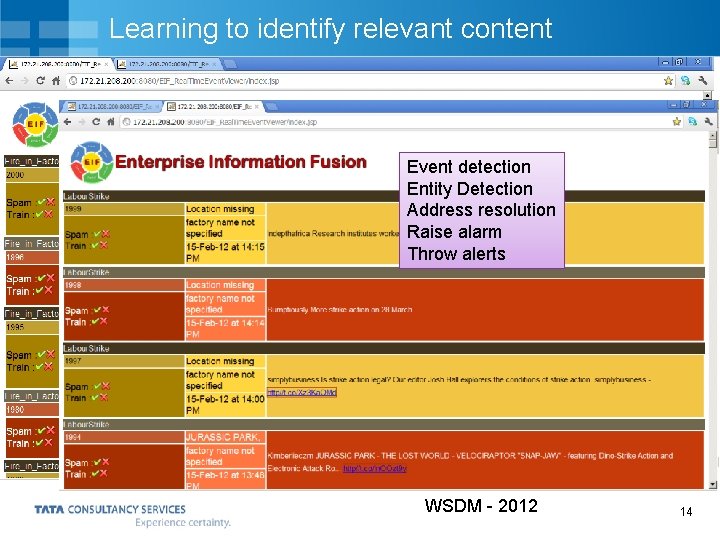Click the inner browser vertical scrollbar thumb
This screenshot has height=540, width=720.
[713, 143]
